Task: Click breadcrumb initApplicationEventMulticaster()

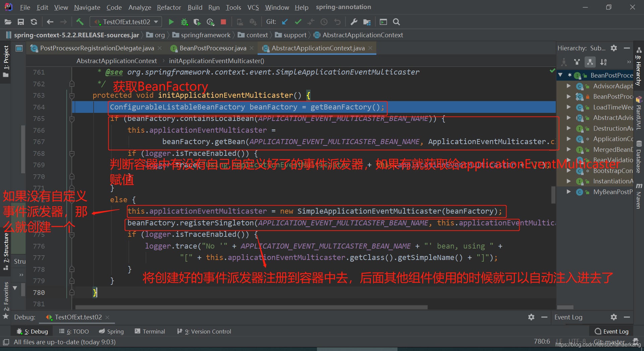Action: [216, 61]
